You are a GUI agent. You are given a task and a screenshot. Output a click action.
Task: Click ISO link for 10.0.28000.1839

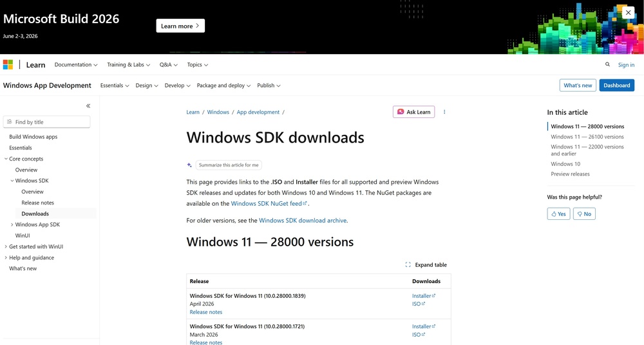tap(419, 304)
